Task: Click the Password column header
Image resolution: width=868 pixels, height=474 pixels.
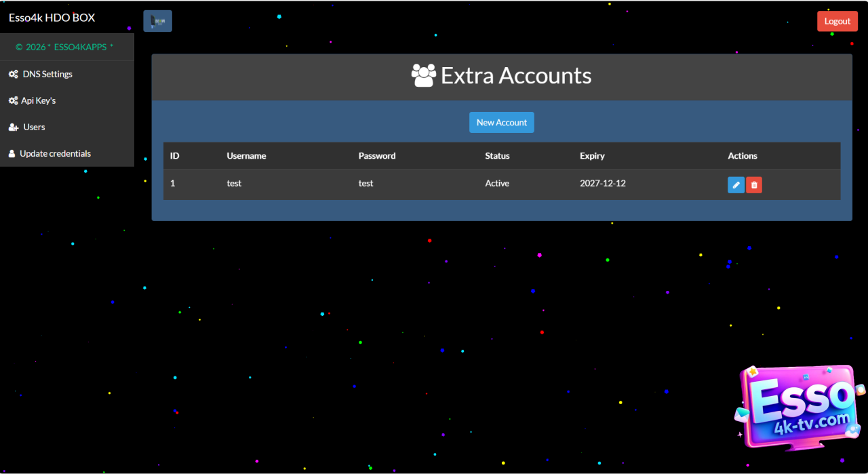Action: click(377, 156)
